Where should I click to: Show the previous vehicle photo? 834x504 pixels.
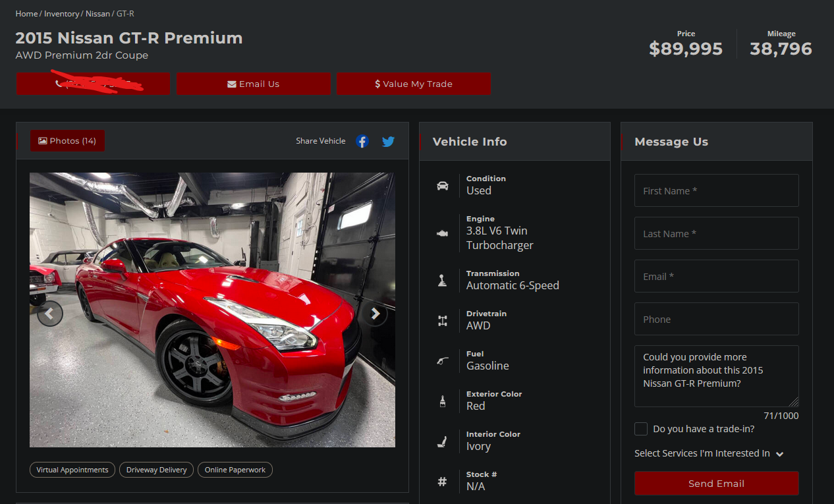click(x=50, y=314)
